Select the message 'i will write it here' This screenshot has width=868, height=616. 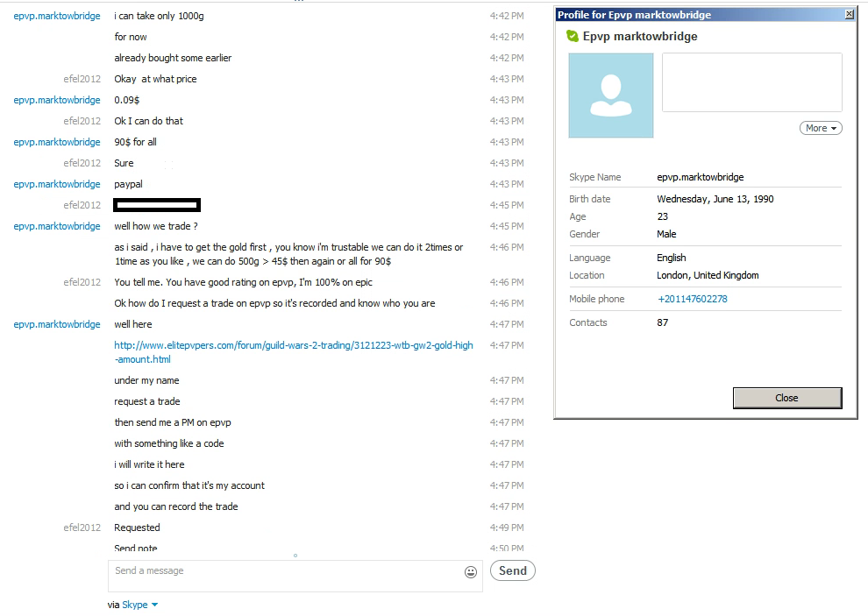[149, 464]
